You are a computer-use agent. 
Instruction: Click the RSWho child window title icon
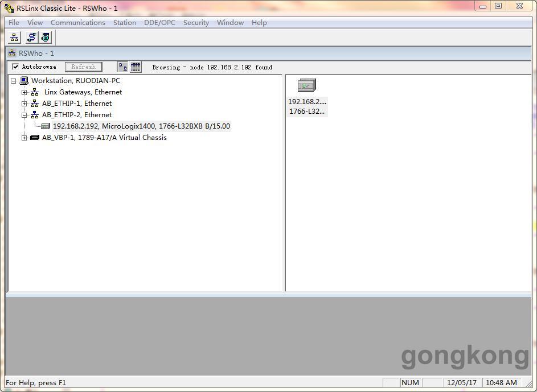click(12, 53)
